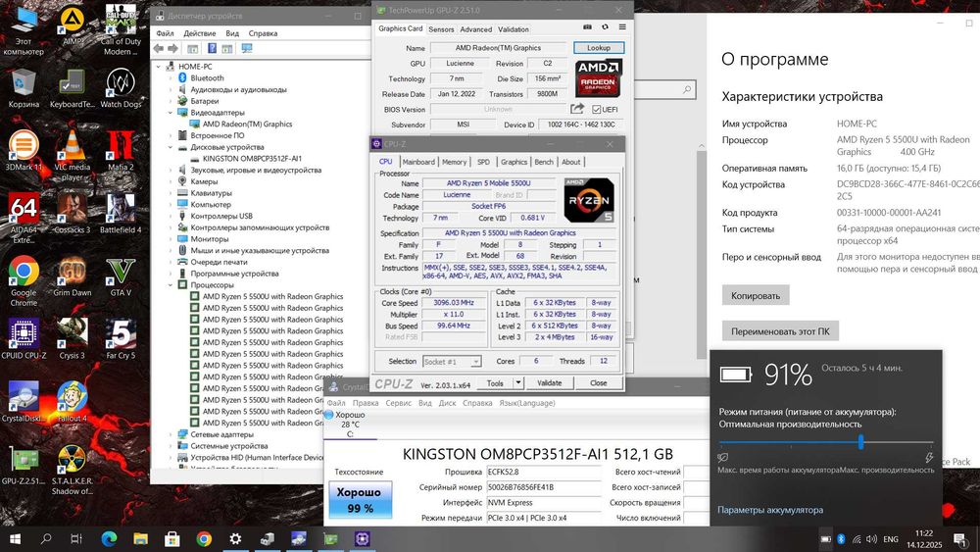
Task: Click Переименовать этот ПК button
Action: (x=781, y=331)
